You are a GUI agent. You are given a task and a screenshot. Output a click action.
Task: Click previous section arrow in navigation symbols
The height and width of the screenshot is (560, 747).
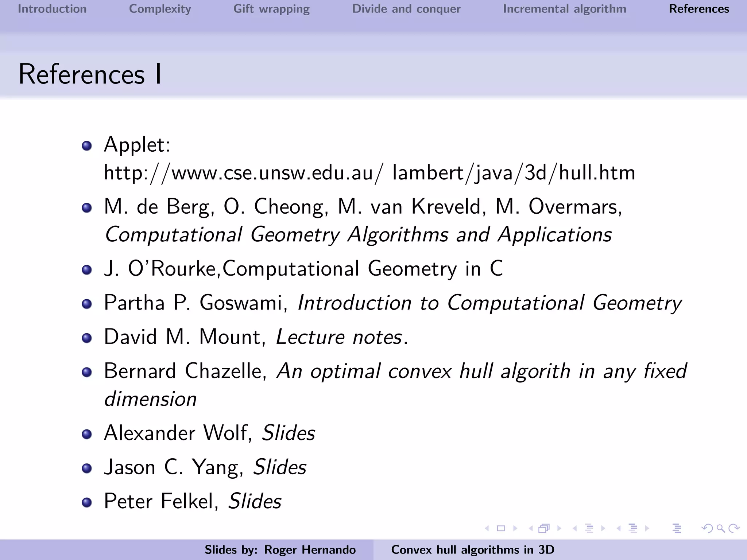click(619, 528)
